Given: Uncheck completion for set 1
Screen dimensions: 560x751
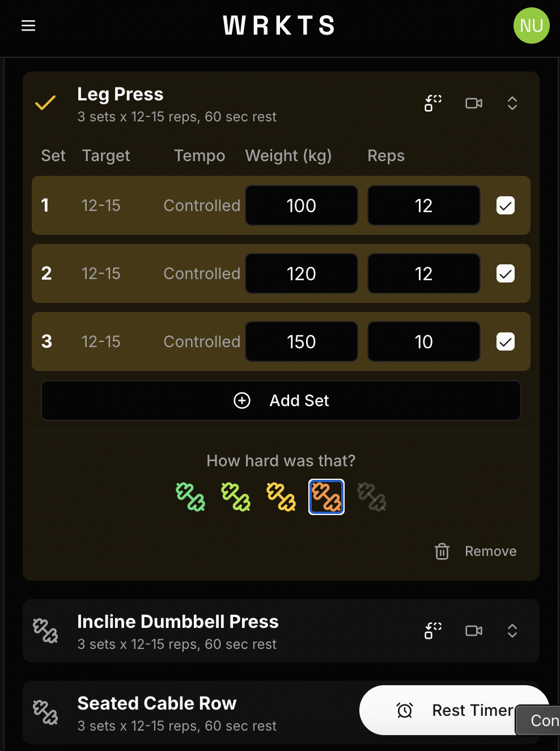Looking at the screenshot, I should 504,205.
